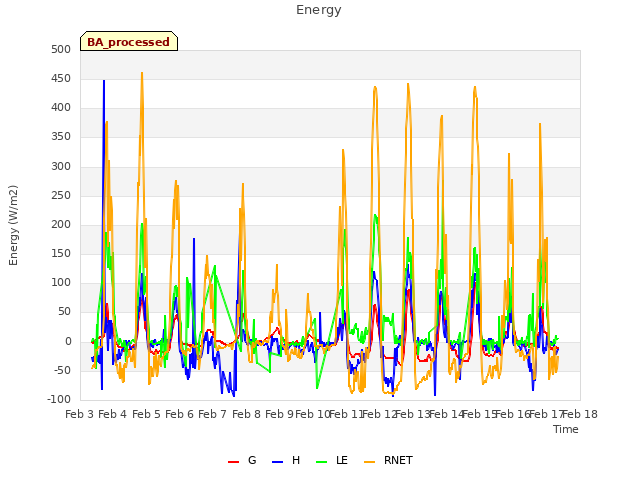Click the -100 y-axis tick label

coord(59,399)
